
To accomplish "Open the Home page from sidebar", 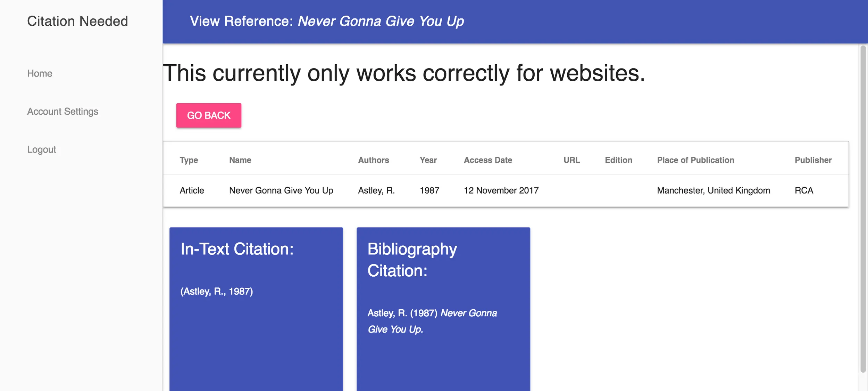I will point(40,73).
